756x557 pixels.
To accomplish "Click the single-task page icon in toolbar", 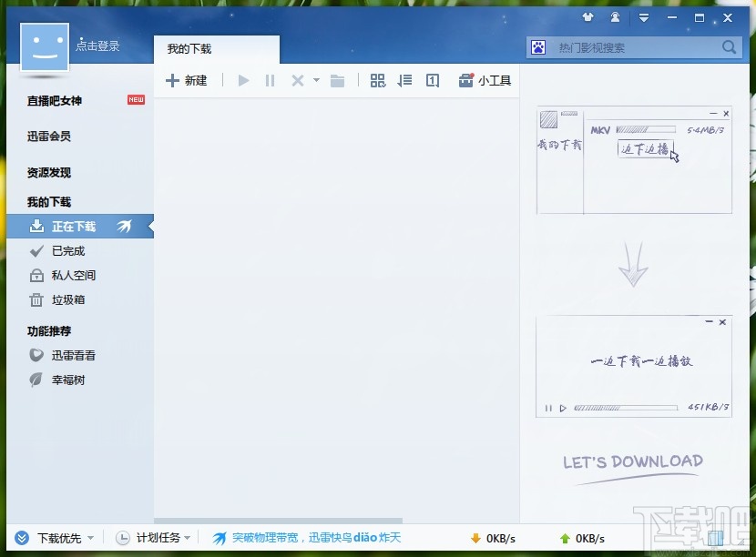I will coord(433,80).
